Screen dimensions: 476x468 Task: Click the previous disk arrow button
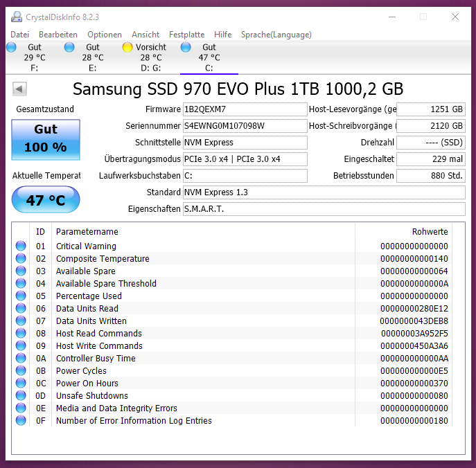coord(19,89)
